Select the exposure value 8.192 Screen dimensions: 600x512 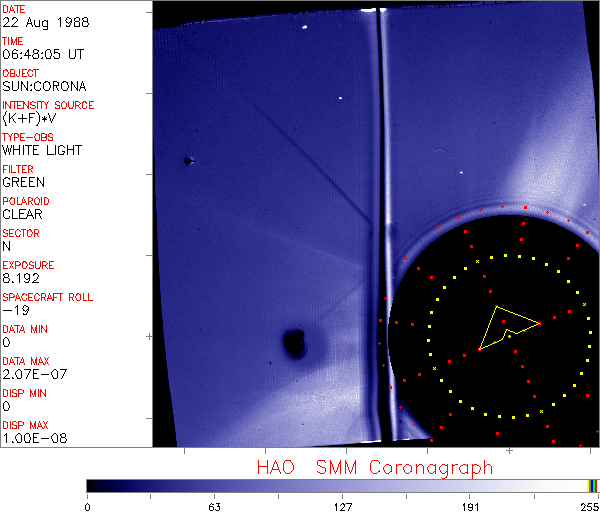coord(21,278)
